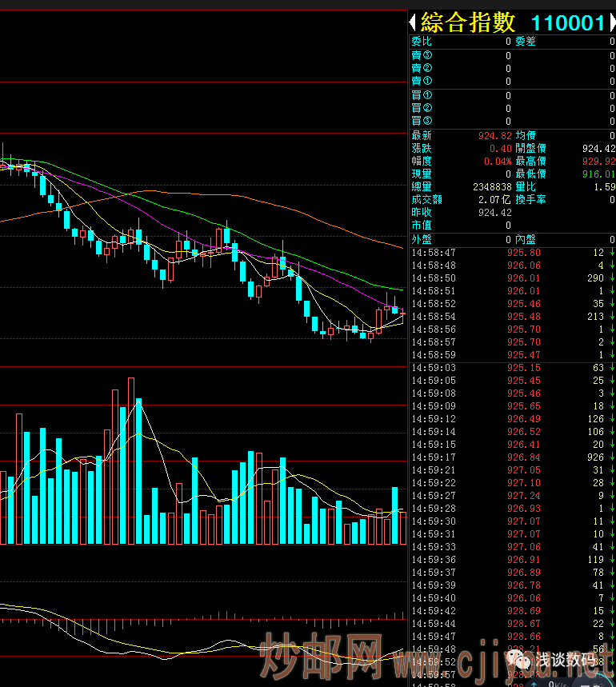616x687 pixels.
Task: Select the index code 110001
Action: pos(568,23)
